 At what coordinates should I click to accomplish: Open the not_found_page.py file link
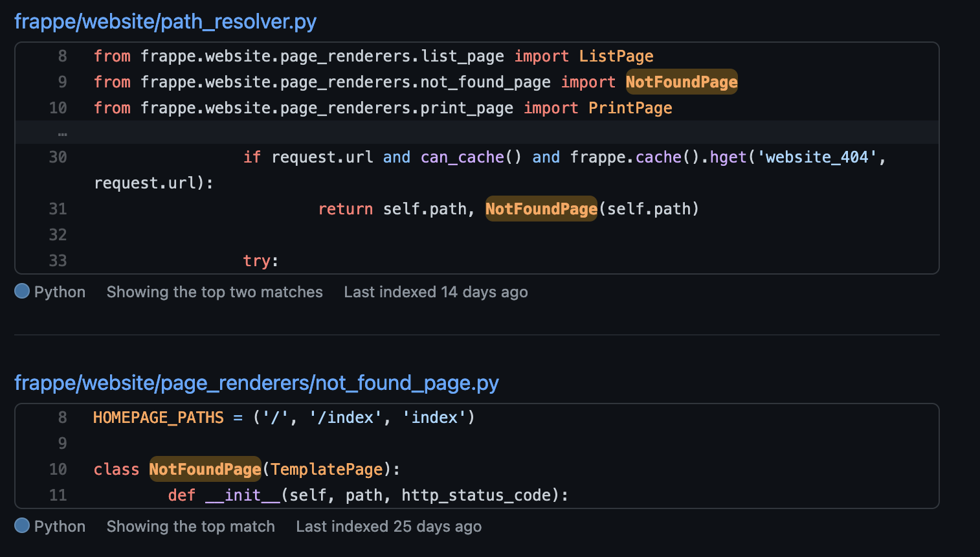(256, 383)
